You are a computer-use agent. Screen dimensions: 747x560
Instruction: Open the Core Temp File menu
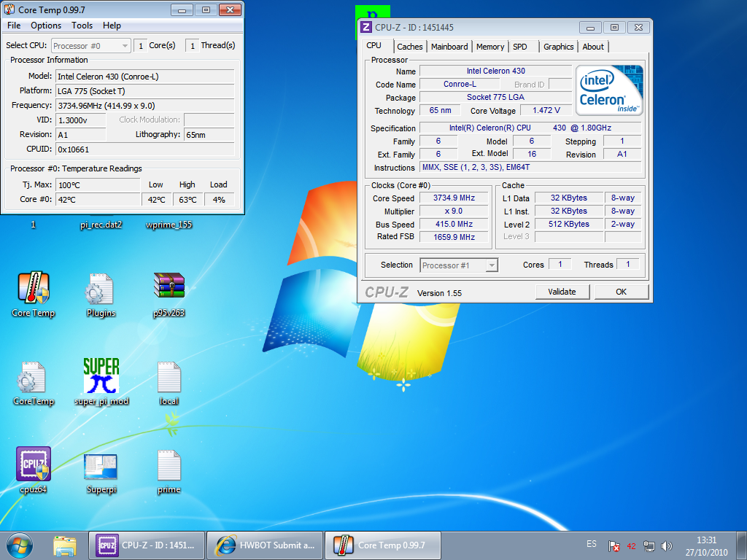(x=14, y=26)
